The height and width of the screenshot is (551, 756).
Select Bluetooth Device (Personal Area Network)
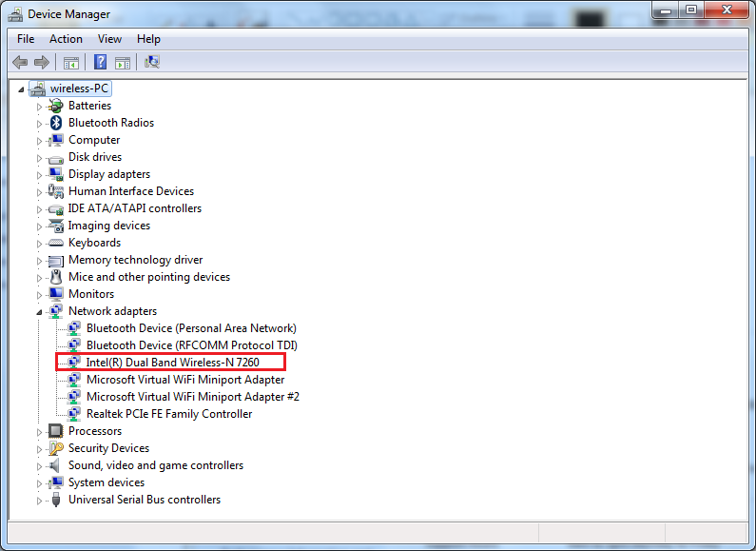point(191,328)
